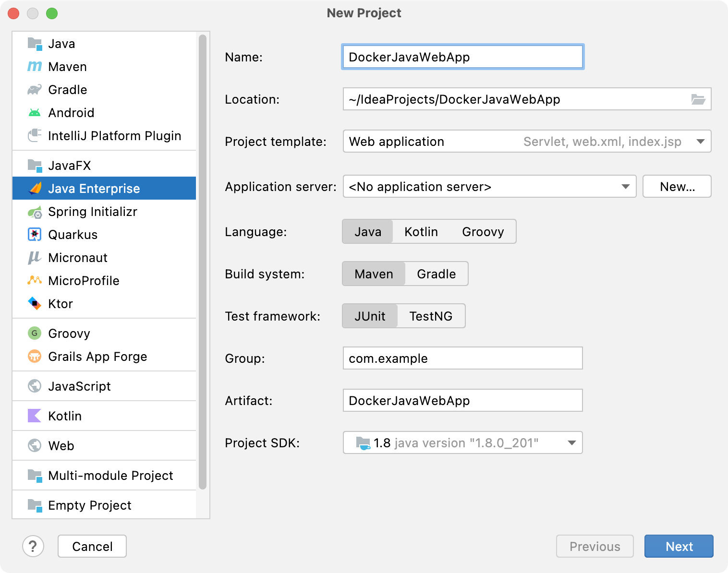The width and height of the screenshot is (728, 573).
Task: Select MicroProfile in the list
Action: pyautogui.click(x=104, y=281)
